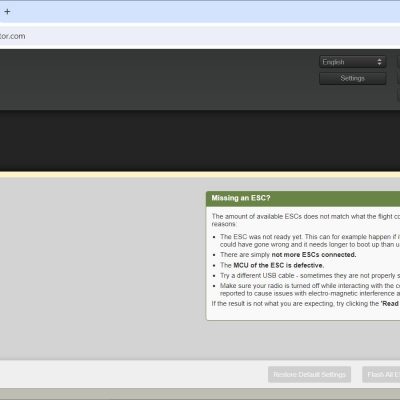
Task: Select bold text 'MCU of the ESC is defective.'
Action: [x=279, y=265]
